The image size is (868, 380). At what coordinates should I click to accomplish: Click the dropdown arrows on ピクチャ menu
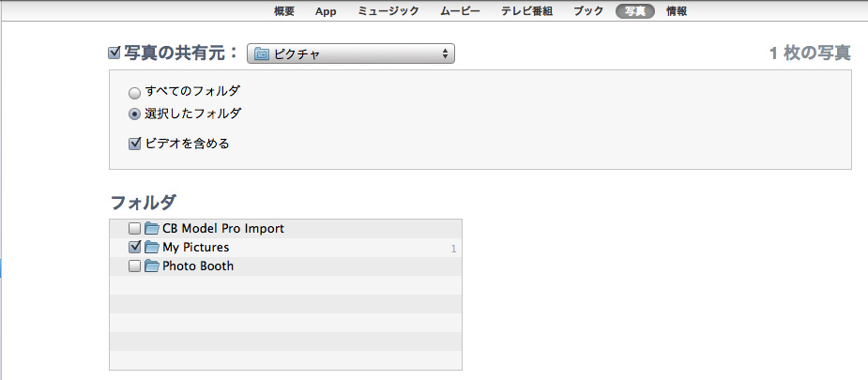(x=445, y=53)
